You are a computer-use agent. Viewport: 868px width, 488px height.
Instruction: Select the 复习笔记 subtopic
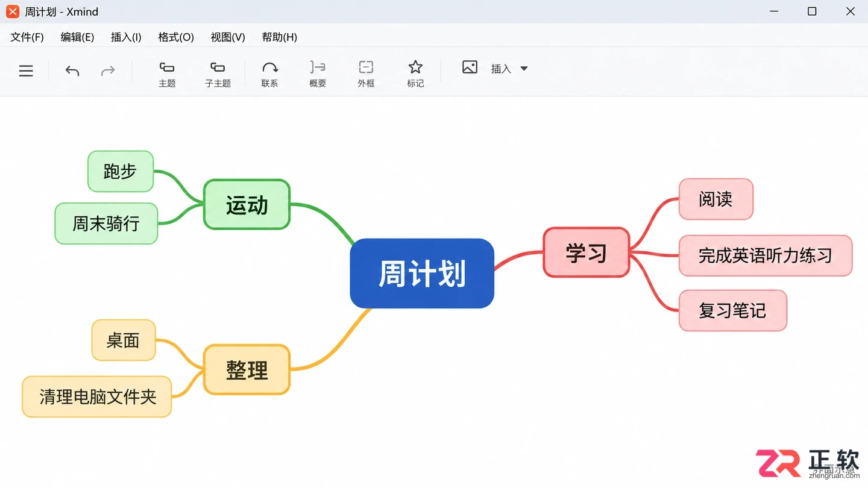pos(733,310)
